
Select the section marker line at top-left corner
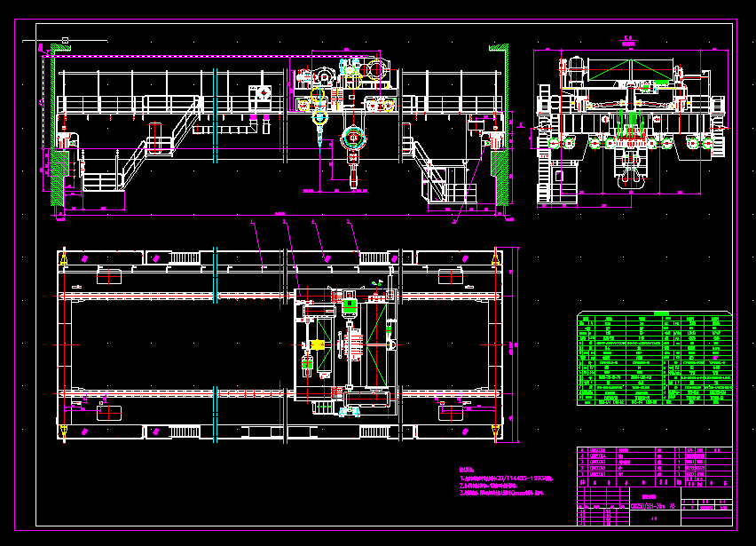[x=65, y=41]
